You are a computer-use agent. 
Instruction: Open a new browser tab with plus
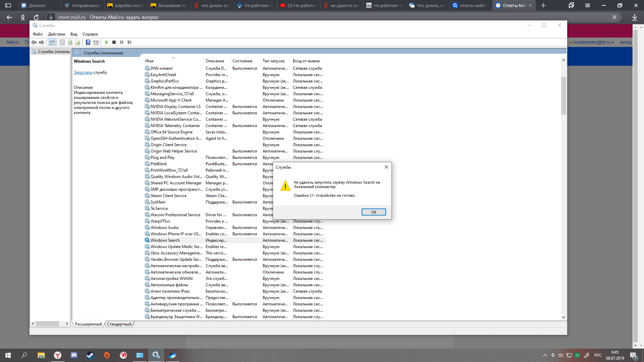[543, 5]
